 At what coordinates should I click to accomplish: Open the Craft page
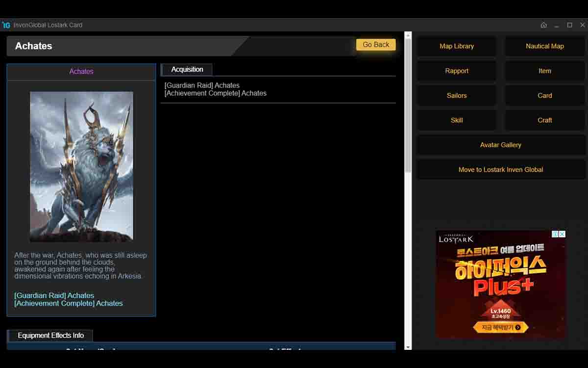pos(544,120)
